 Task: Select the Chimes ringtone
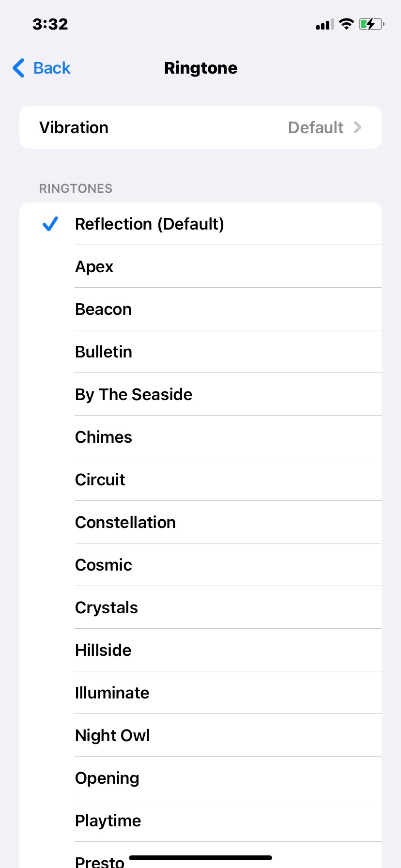tap(104, 437)
